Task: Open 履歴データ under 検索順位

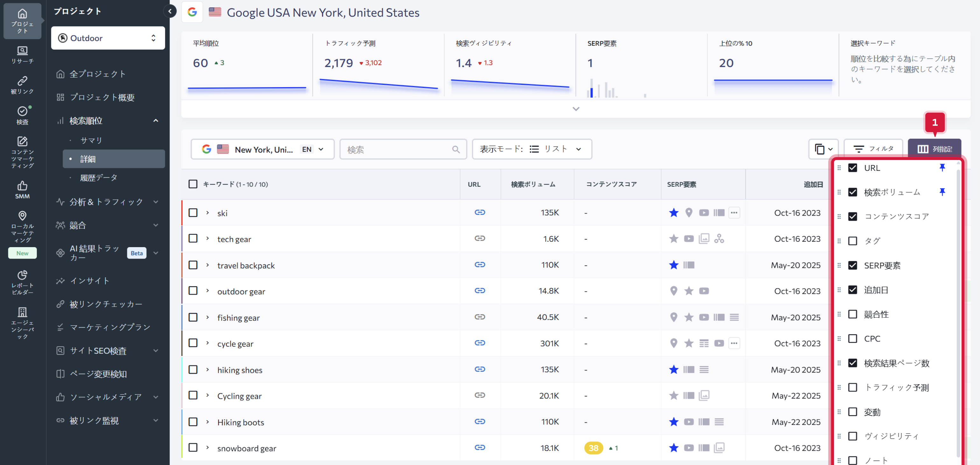Action: coord(99,177)
